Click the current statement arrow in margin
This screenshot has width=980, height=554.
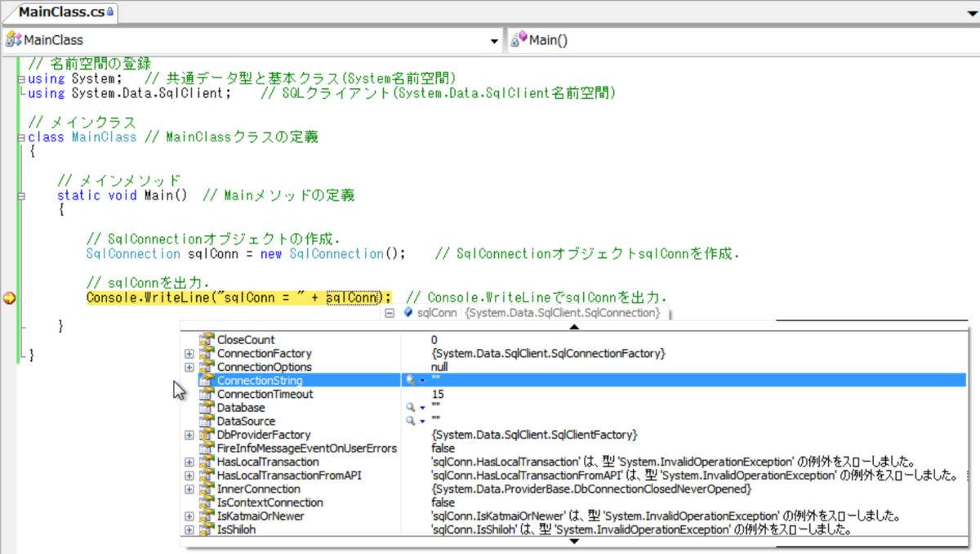click(x=10, y=298)
